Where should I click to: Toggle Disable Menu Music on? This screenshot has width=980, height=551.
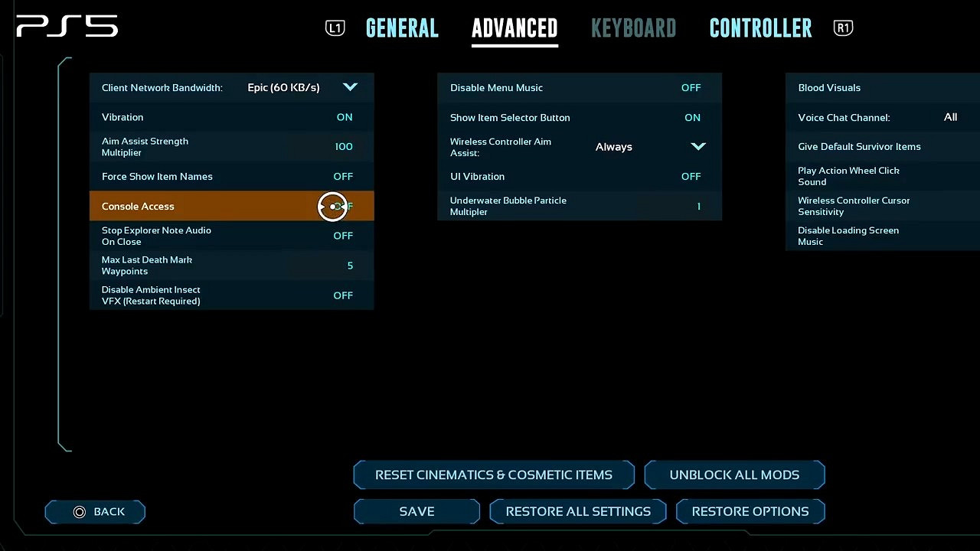pyautogui.click(x=691, y=88)
